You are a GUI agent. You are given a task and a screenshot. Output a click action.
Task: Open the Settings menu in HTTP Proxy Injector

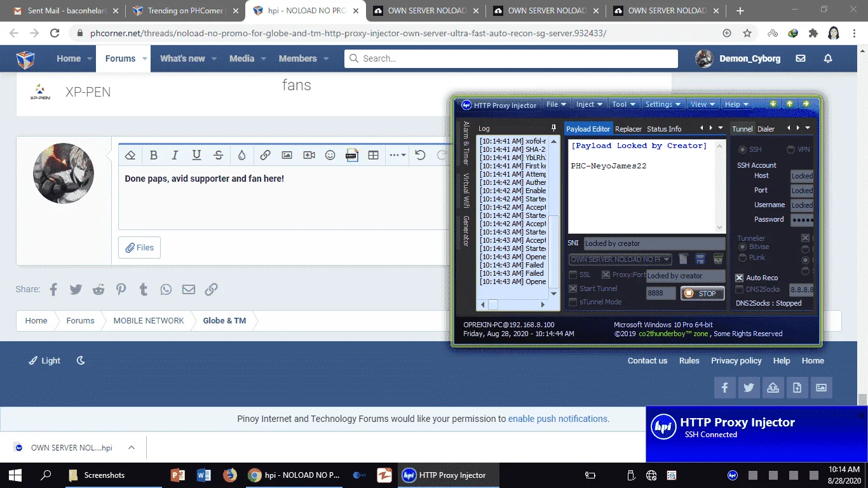[x=663, y=104]
